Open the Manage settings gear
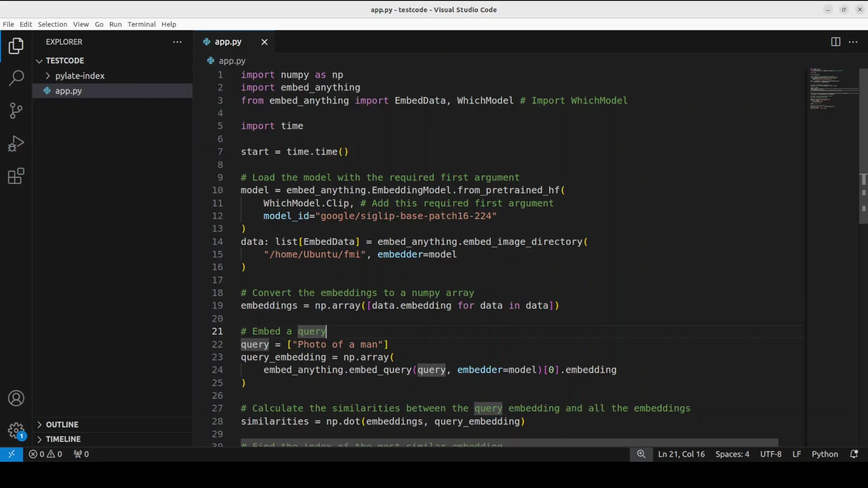Screen dimensions: 868x488 tap(16, 430)
